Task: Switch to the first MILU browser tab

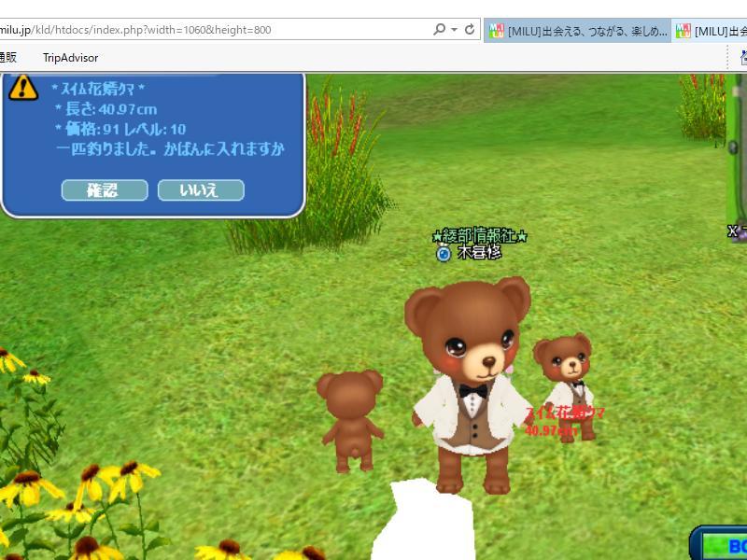Action: pyautogui.click(x=578, y=31)
